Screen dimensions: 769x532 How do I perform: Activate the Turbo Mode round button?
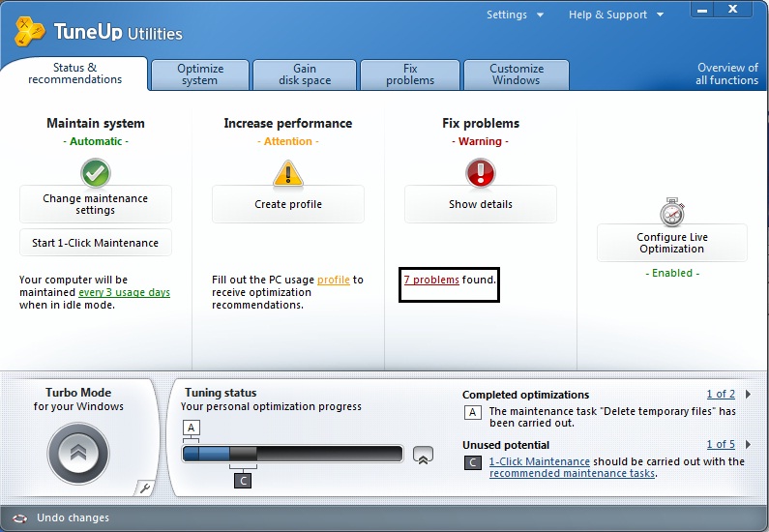(x=78, y=453)
